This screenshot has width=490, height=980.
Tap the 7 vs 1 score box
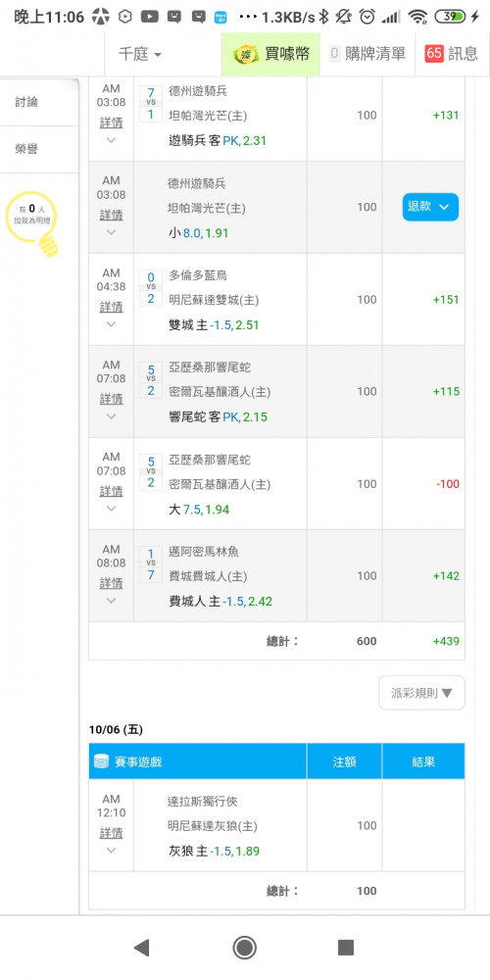tap(150, 103)
